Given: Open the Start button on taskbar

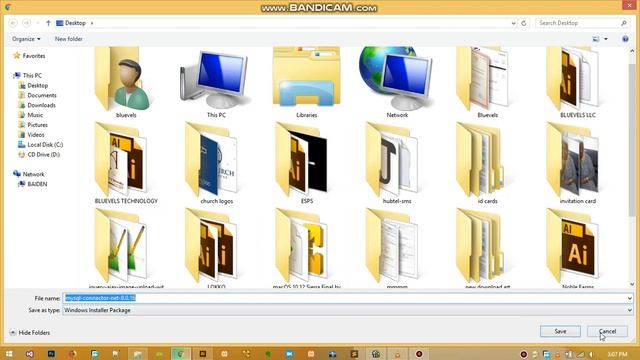Looking at the screenshot, I should tap(8, 354).
